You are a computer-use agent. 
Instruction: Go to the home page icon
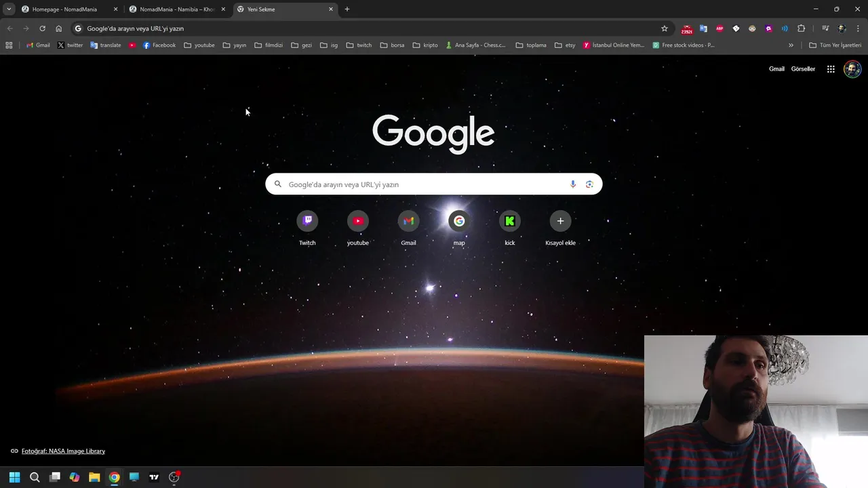point(59,28)
